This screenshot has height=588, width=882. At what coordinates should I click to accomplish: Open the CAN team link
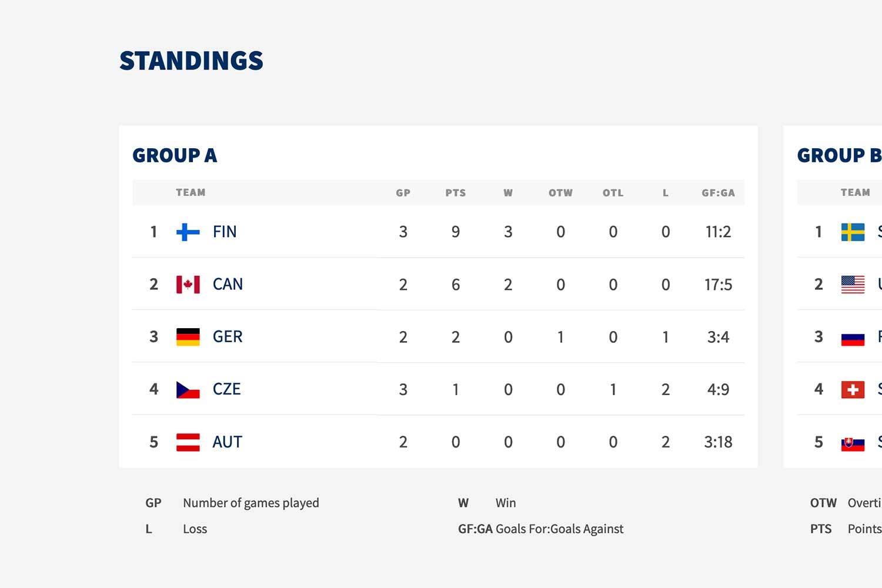click(x=228, y=285)
